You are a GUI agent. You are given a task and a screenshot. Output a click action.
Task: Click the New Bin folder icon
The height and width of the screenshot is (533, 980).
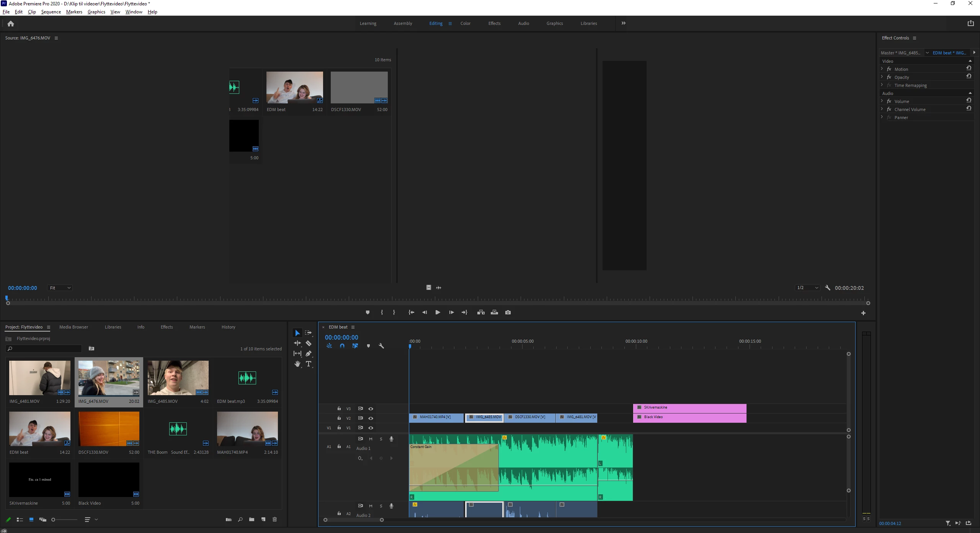click(x=252, y=520)
